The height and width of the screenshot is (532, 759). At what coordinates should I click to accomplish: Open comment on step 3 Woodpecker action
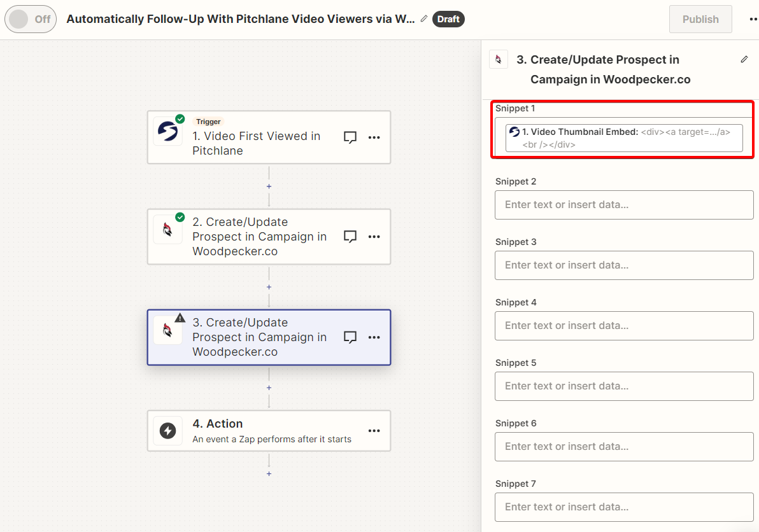pos(350,337)
